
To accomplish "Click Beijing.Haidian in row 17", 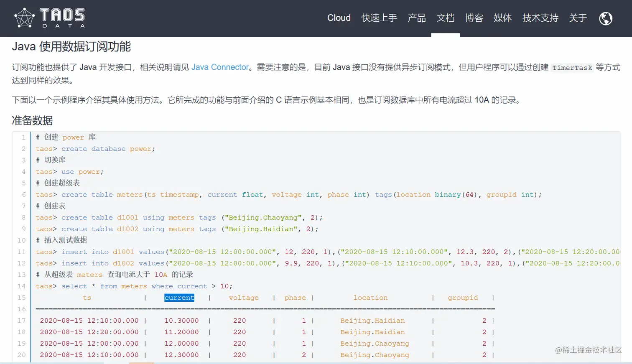I will pyautogui.click(x=372, y=321).
